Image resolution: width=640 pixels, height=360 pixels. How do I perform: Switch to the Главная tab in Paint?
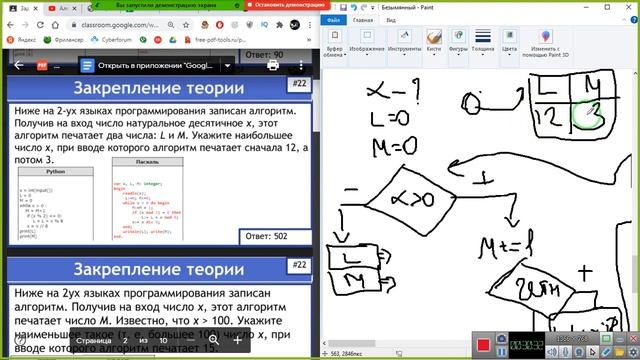362,20
